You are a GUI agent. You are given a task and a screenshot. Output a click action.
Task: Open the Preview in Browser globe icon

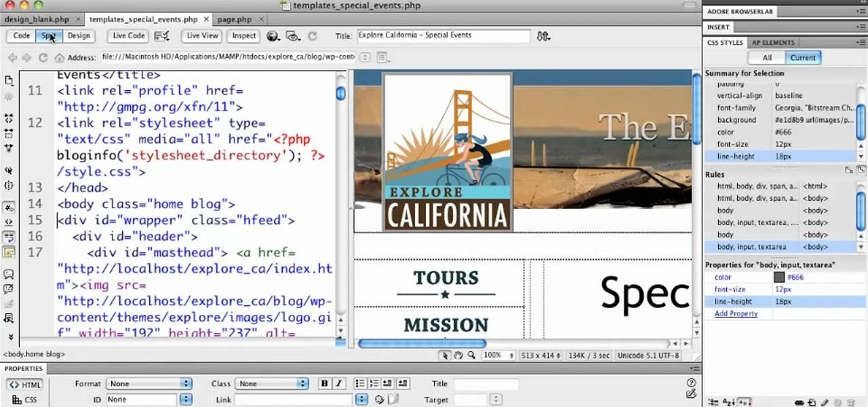coord(273,36)
